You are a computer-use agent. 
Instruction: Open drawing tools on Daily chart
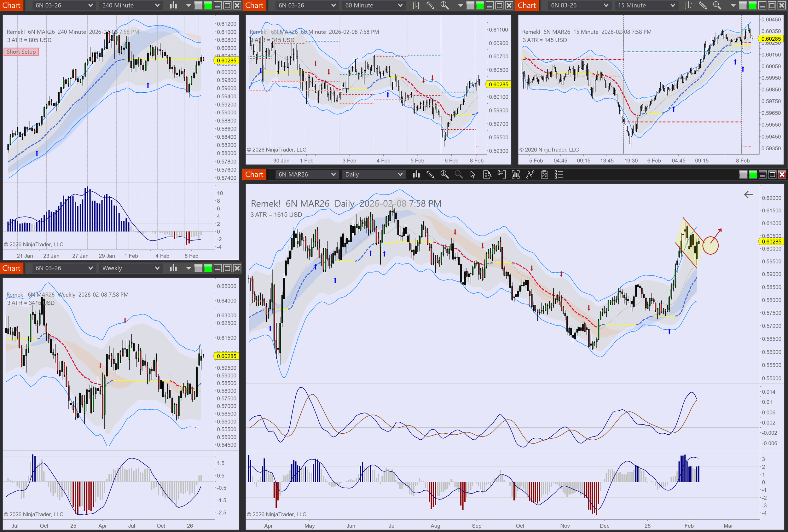coord(430,174)
